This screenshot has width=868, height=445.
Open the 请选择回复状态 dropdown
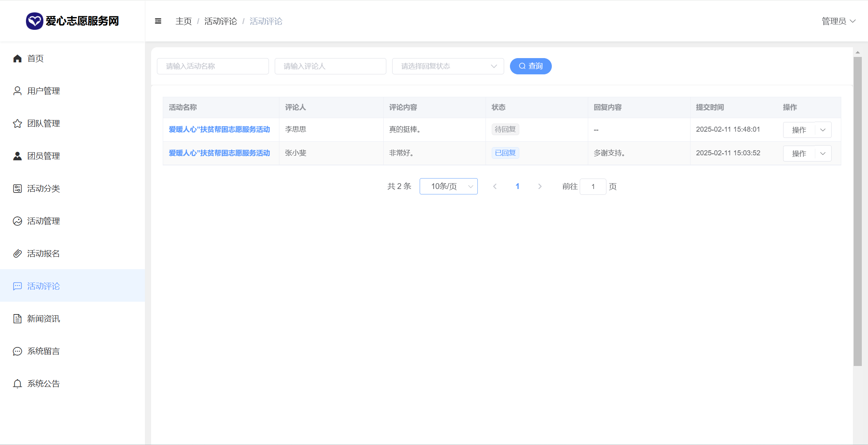pos(448,66)
